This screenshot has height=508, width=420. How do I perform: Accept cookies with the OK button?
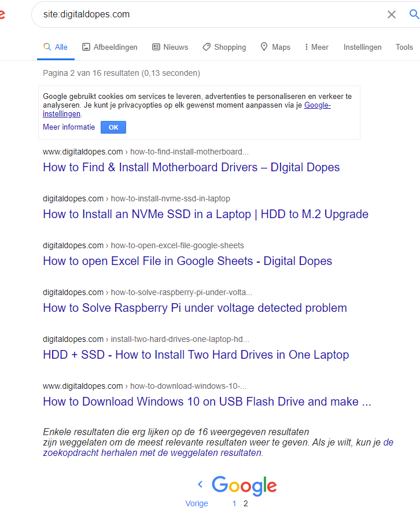113,127
